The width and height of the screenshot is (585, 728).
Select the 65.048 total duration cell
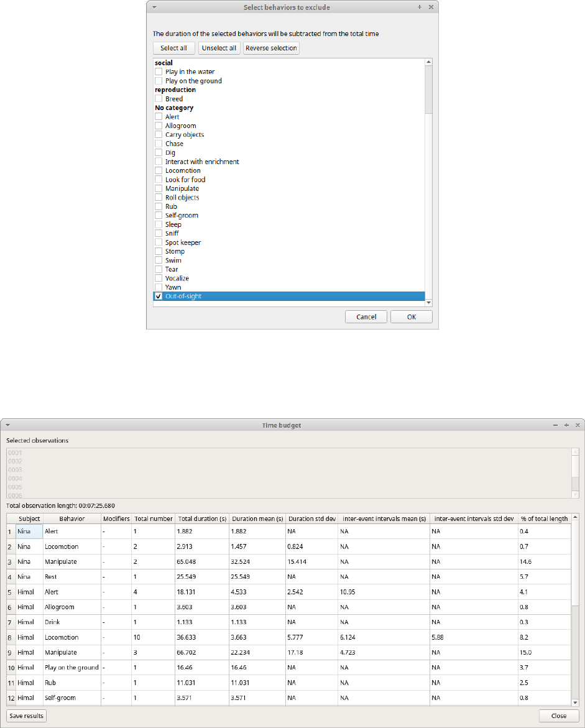click(x=202, y=561)
